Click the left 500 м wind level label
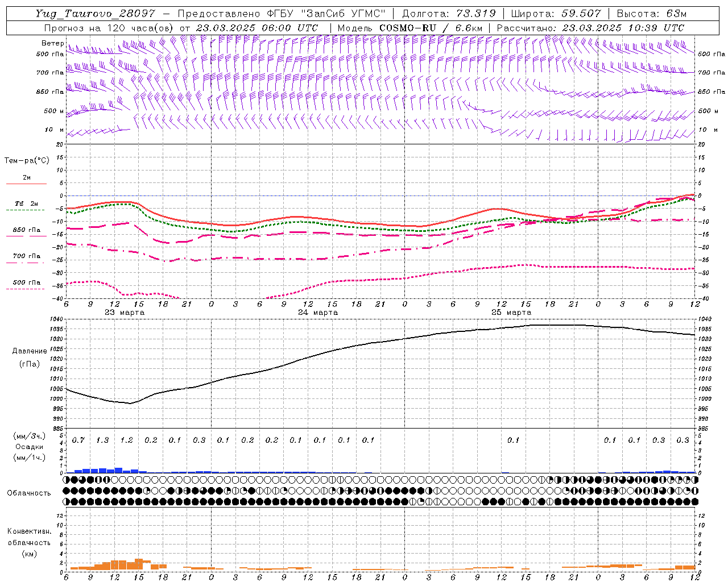The width and height of the screenshot is (728, 582). tap(53, 111)
